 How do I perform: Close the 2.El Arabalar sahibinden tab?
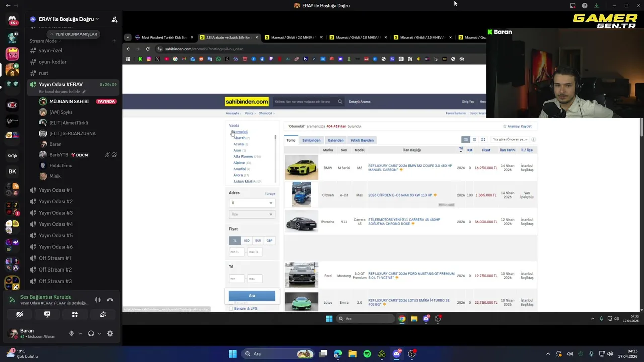tap(257, 37)
